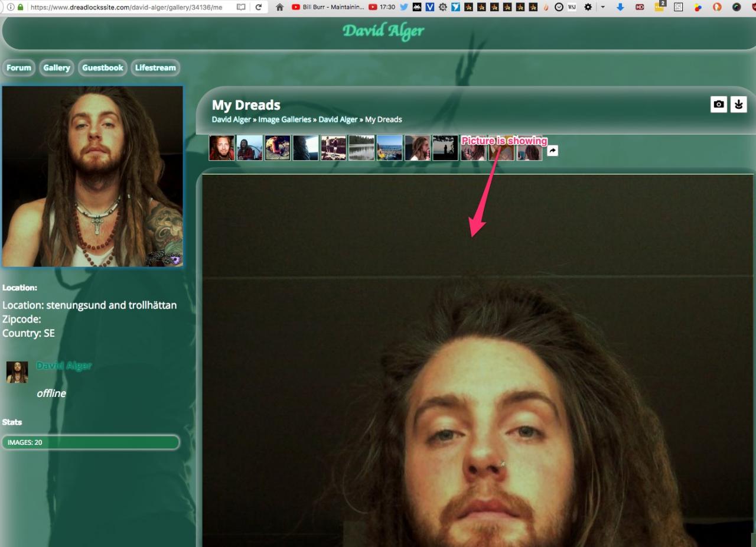The width and height of the screenshot is (756, 547).
Task: Expand the bookmarks overflow dropdown arrow
Action: point(603,7)
